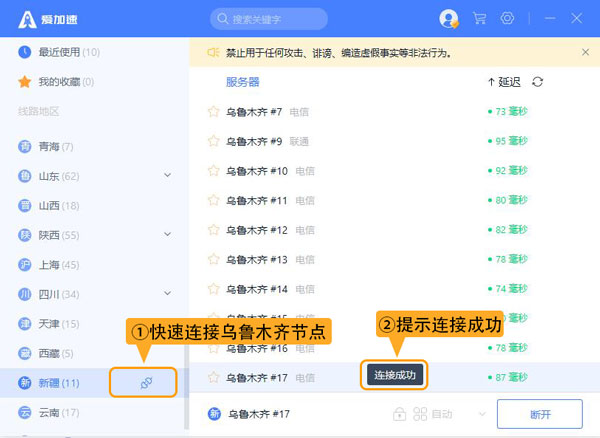This screenshot has height=438, width=600.
Task: Expand the 山东 region chevron
Action: [167, 175]
